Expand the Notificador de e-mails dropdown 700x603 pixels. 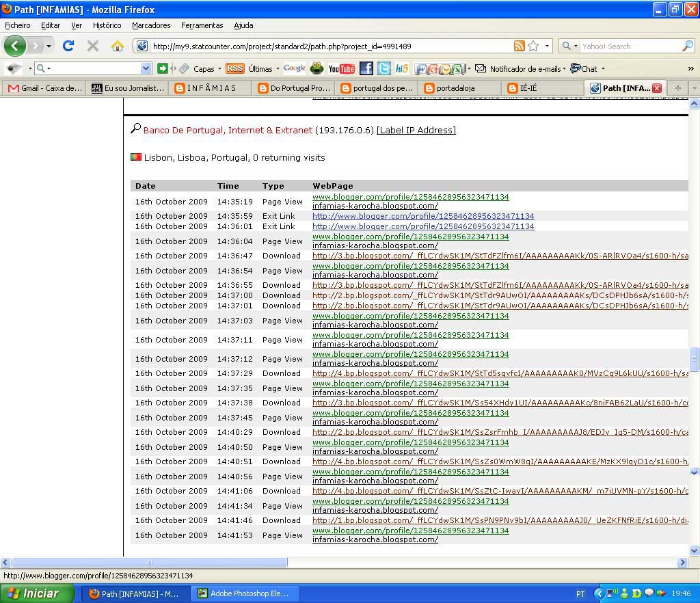564,69
